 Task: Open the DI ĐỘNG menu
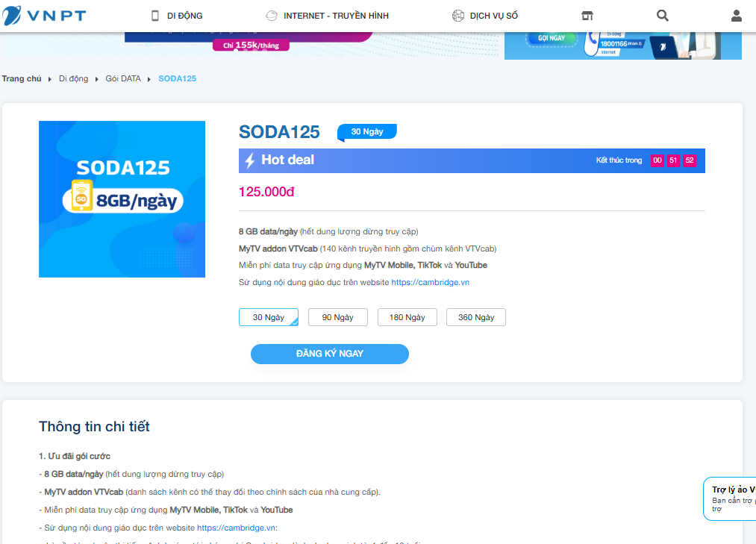(184, 16)
